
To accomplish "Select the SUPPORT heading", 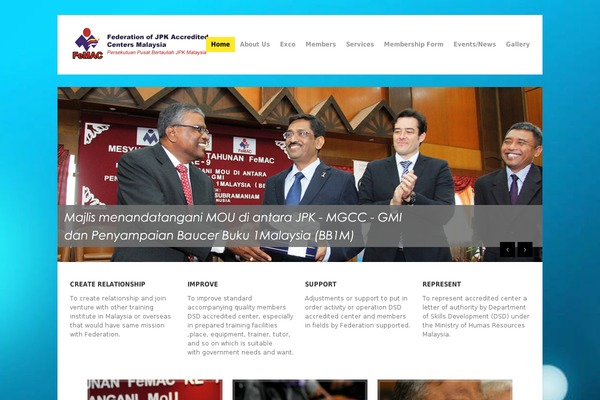I will 321,284.
